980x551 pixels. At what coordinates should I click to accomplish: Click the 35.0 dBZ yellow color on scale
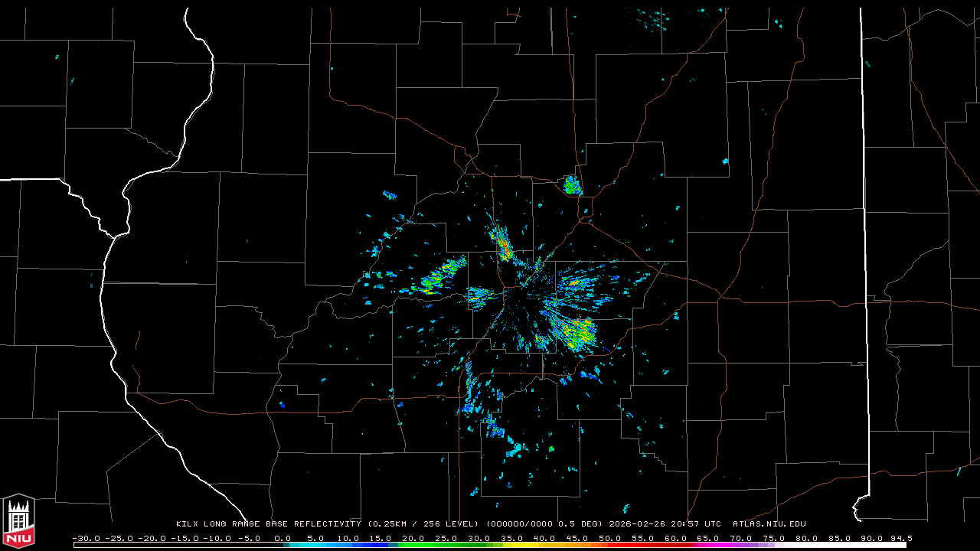(x=512, y=545)
